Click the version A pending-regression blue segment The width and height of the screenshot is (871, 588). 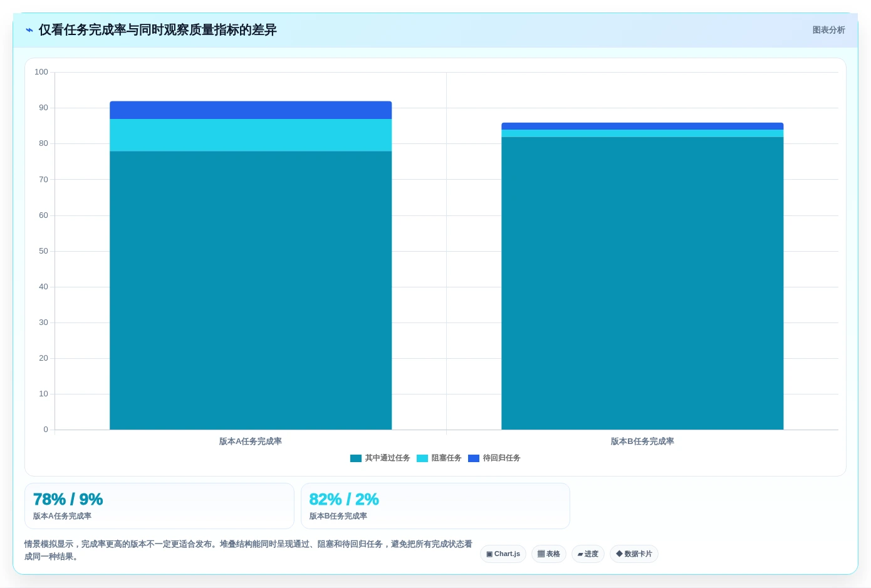(x=251, y=110)
